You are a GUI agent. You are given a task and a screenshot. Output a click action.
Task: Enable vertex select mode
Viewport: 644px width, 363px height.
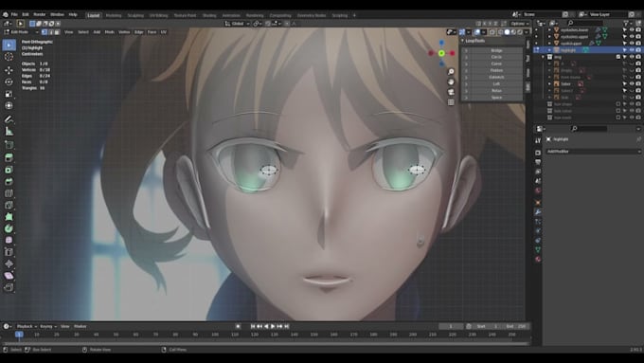point(45,32)
